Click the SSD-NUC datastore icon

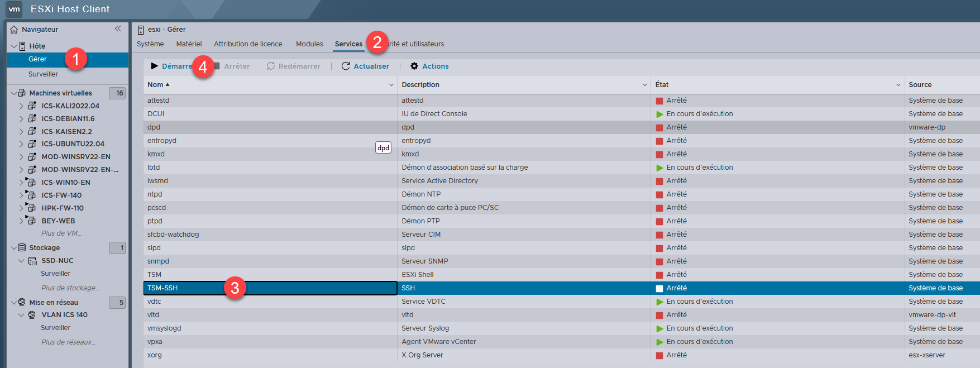[33, 261]
